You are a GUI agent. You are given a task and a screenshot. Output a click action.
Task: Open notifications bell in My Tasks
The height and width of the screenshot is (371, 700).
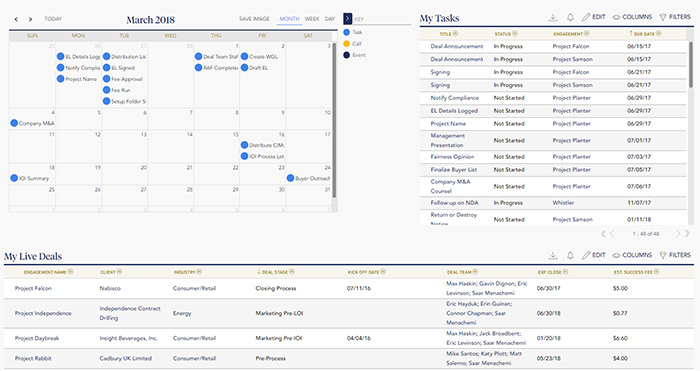(x=570, y=17)
